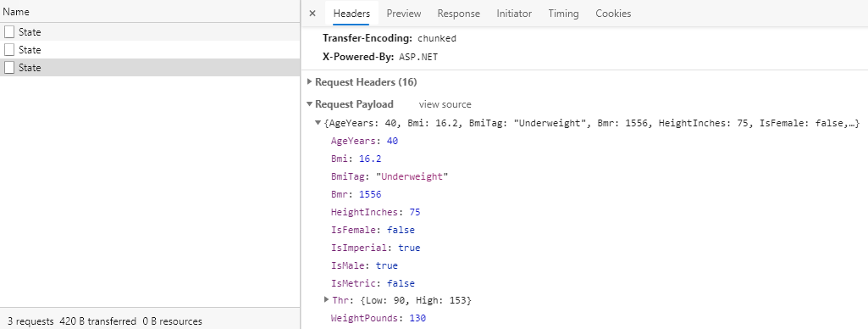This screenshot has height=329, width=868.
Task: Expand the Thr object node
Action: coord(326,299)
